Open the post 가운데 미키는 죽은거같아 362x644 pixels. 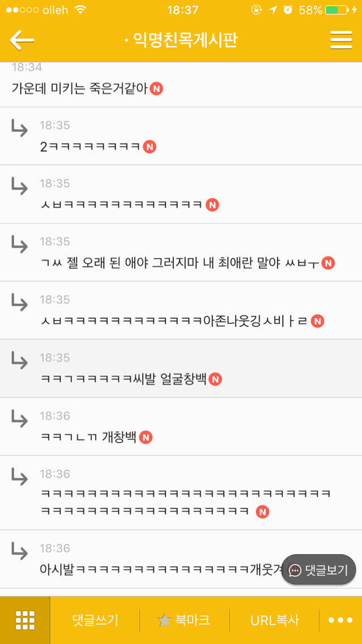click(x=181, y=85)
